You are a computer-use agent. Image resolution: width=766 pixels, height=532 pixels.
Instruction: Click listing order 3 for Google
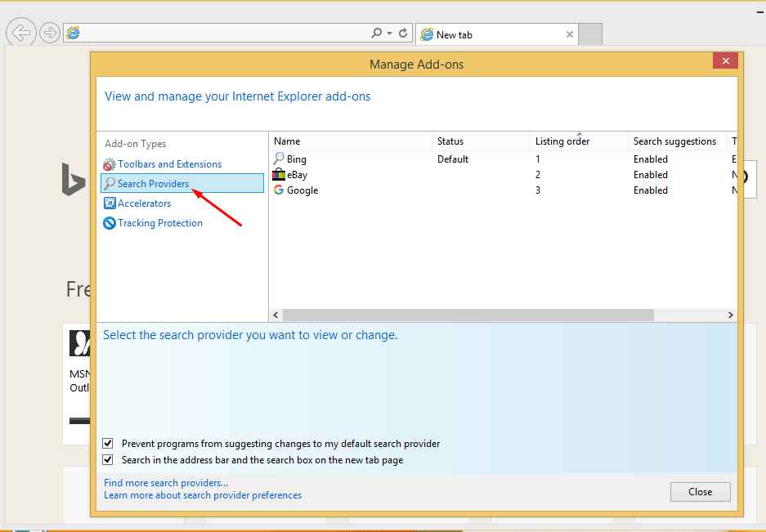[x=538, y=190]
